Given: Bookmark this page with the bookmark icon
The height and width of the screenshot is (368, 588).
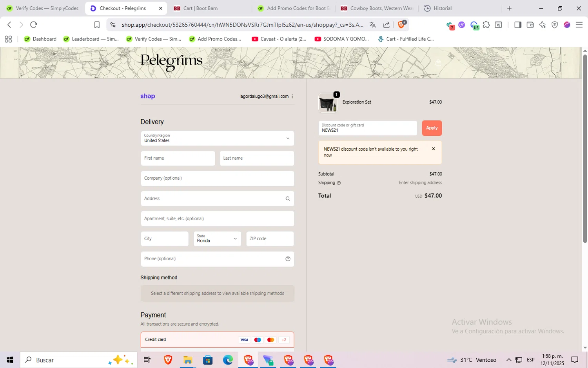Looking at the screenshot, I should coord(97,25).
